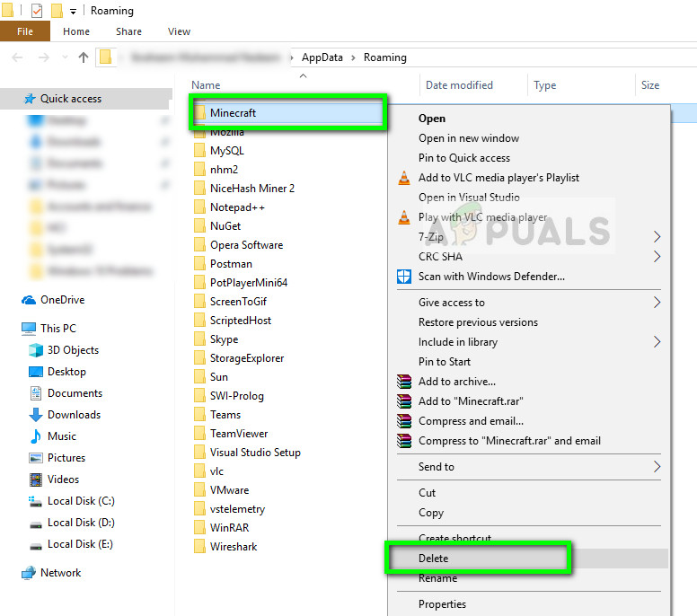Click the Pictures icon in navigation pane
The width and height of the screenshot is (697, 616).
tap(36, 458)
